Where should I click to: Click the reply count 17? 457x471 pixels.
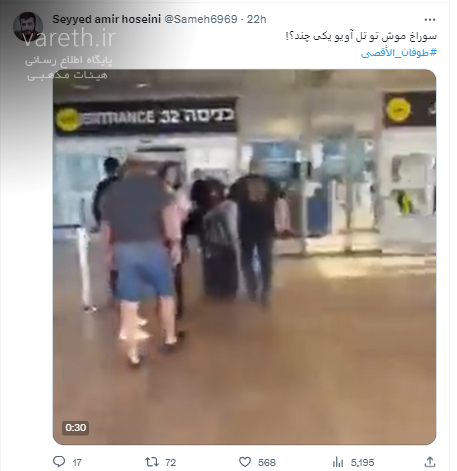[x=77, y=462]
